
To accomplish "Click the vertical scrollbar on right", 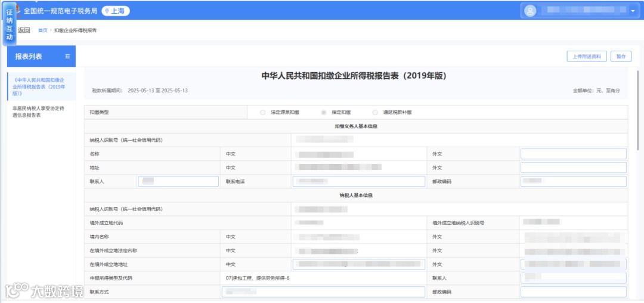I will tap(638, 110).
